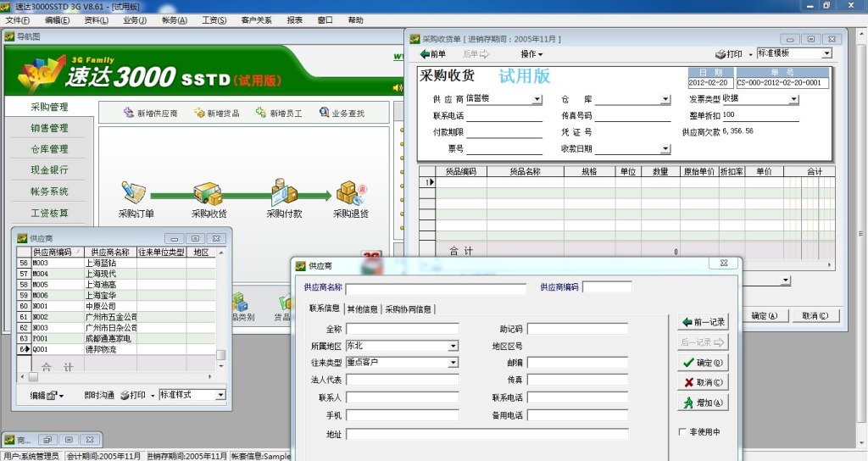Image resolution: width=868 pixels, height=461 pixels.
Task: Open the 资料(L) menu
Action: (96, 20)
